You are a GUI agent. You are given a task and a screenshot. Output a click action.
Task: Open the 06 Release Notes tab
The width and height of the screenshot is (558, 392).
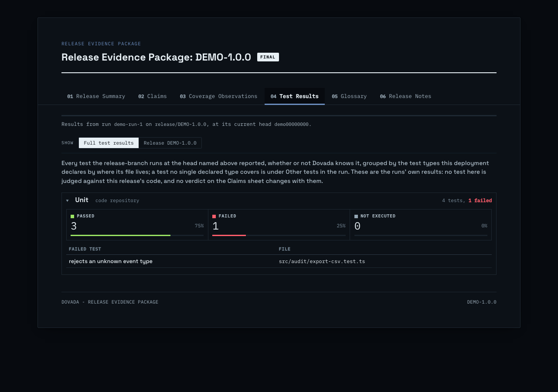(405, 96)
